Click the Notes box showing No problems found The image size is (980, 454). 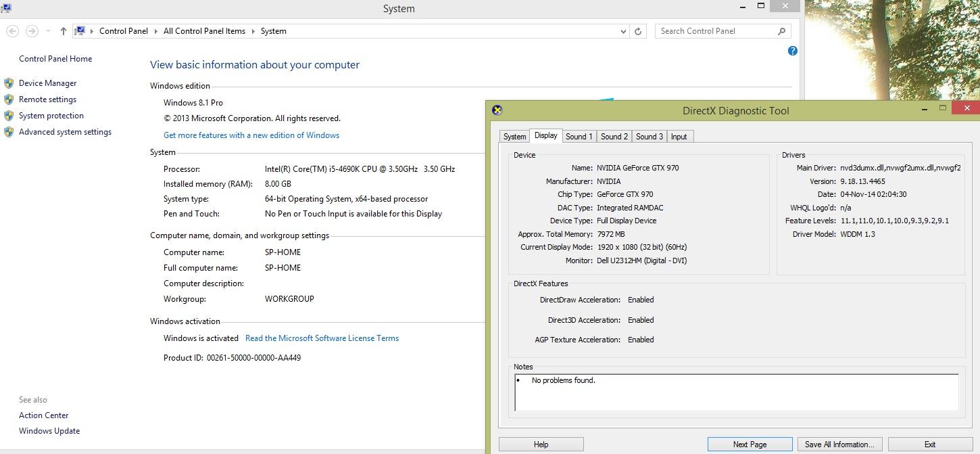pos(737,392)
